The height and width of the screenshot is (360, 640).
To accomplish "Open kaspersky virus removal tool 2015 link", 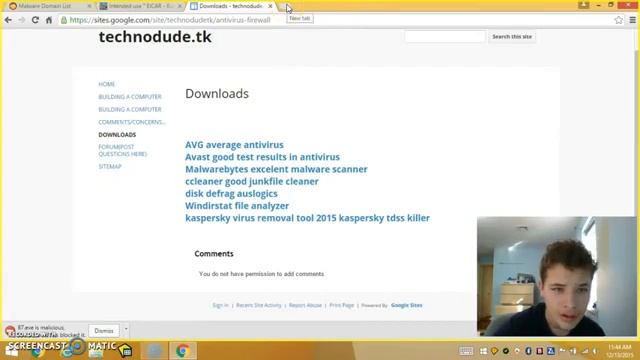I will coord(307,218).
